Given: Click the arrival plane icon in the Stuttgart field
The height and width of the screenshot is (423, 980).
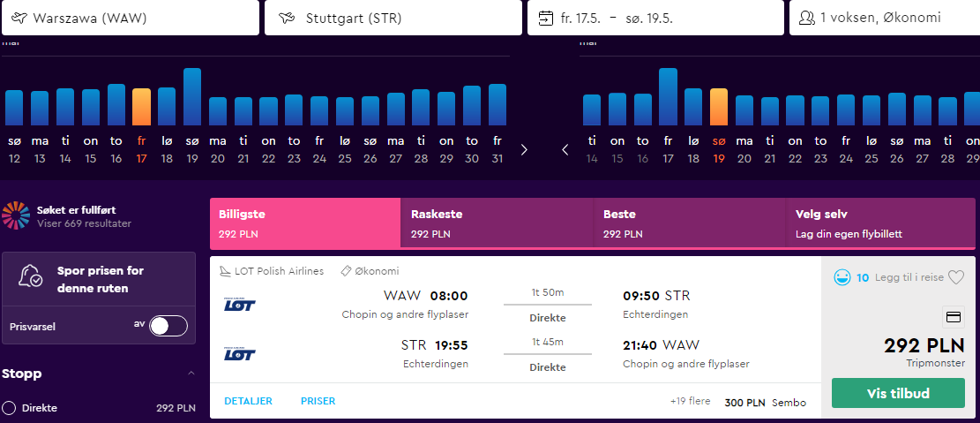Looking at the screenshot, I should 287,19.
